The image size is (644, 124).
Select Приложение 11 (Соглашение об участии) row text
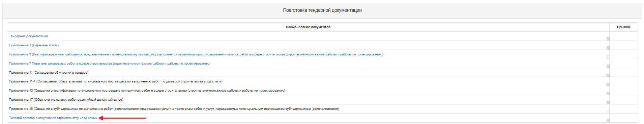[x=49, y=73]
